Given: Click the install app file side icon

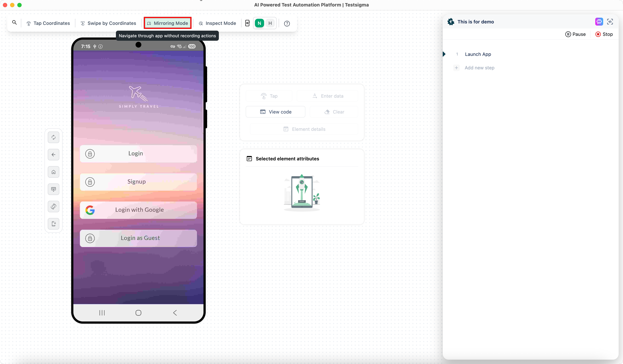Looking at the screenshot, I should click(x=53, y=224).
